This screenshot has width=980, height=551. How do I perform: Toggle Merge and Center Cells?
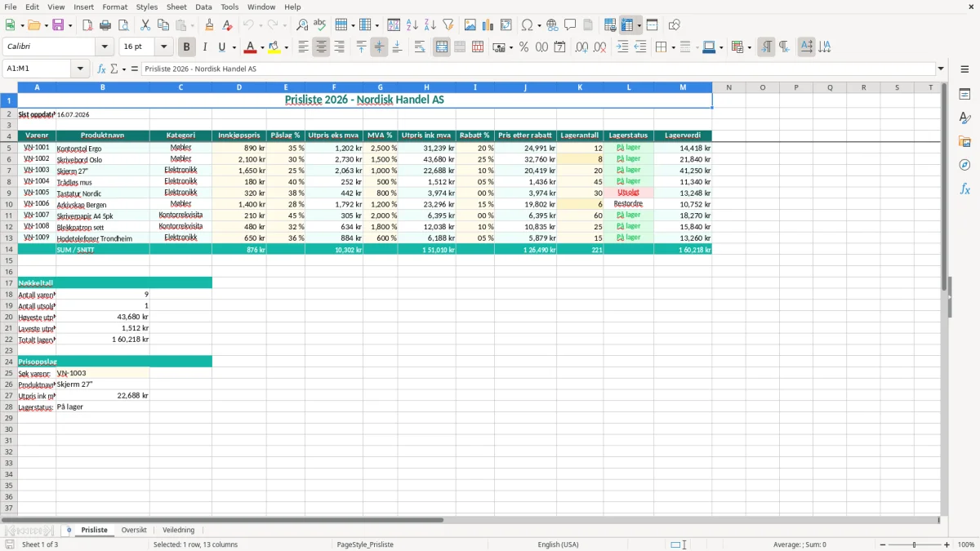coord(442,47)
